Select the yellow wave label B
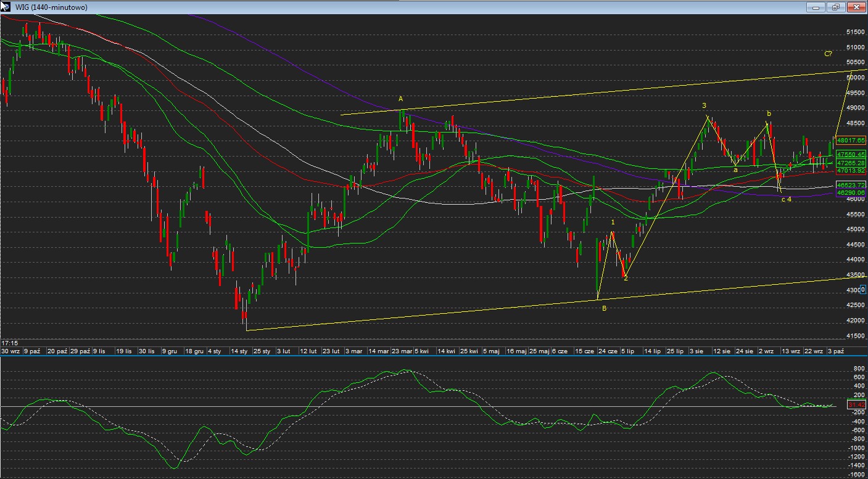 tap(604, 308)
